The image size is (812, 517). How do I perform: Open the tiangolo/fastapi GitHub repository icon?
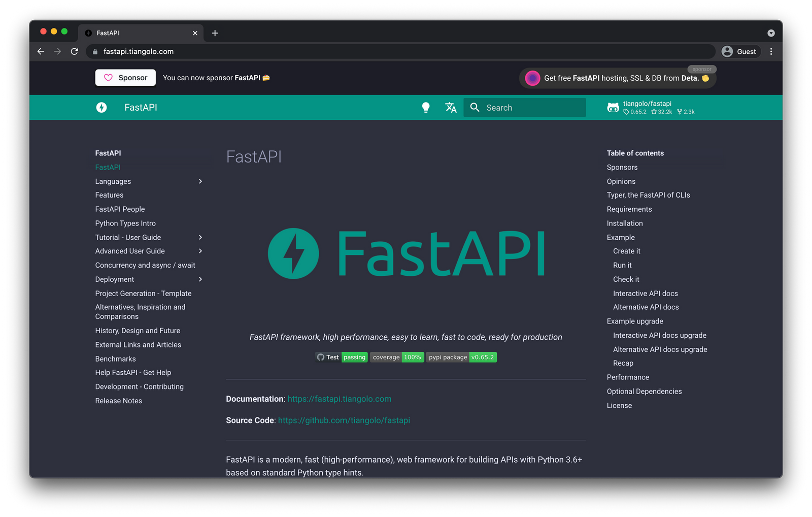pos(613,107)
